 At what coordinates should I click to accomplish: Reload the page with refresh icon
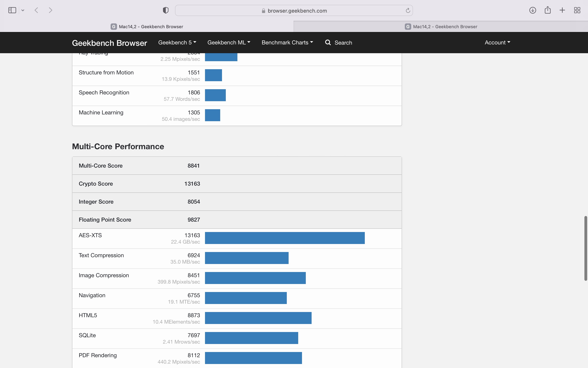coord(408,10)
